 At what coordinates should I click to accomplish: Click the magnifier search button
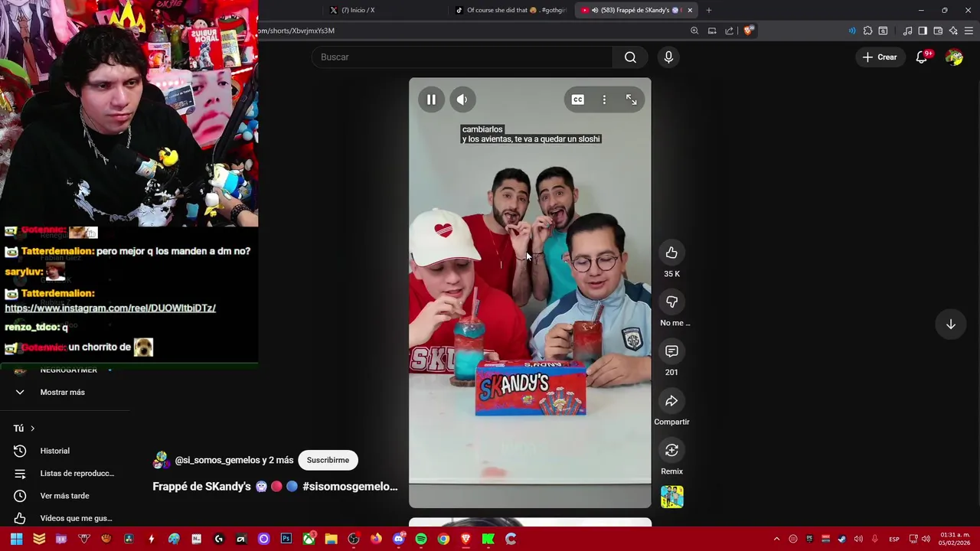[630, 57]
